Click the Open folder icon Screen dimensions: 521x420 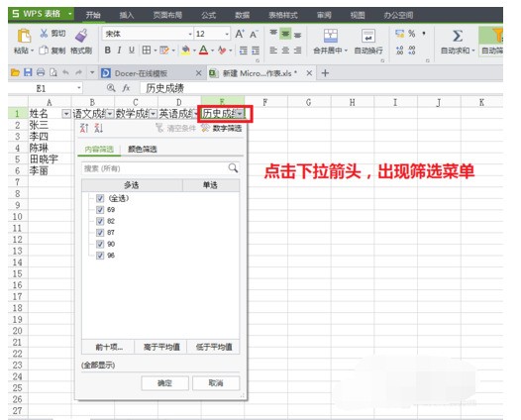point(15,72)
